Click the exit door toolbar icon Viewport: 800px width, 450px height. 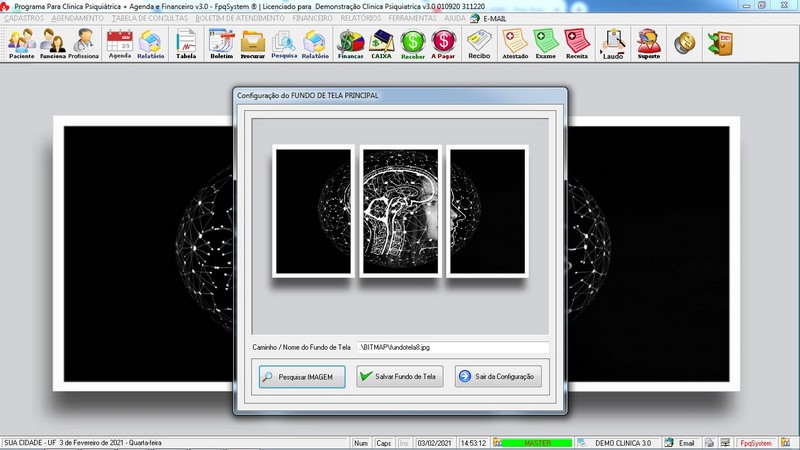pos(720,43)
